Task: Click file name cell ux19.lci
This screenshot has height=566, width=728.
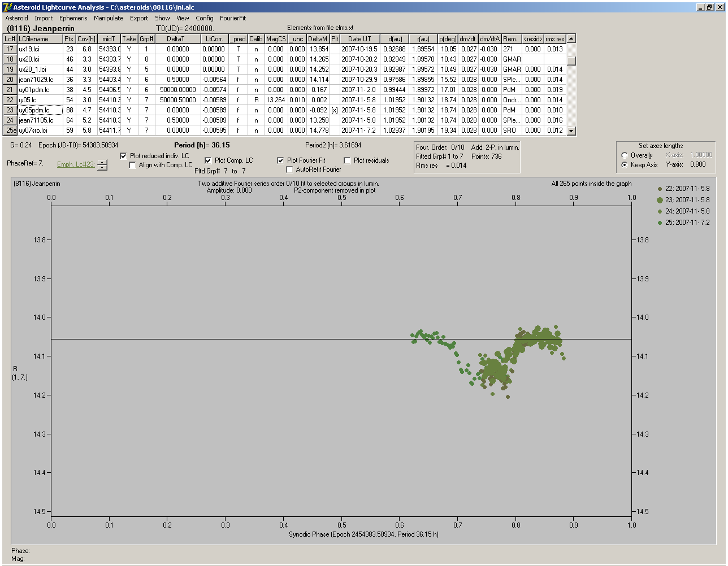Action: coord(40,49)
